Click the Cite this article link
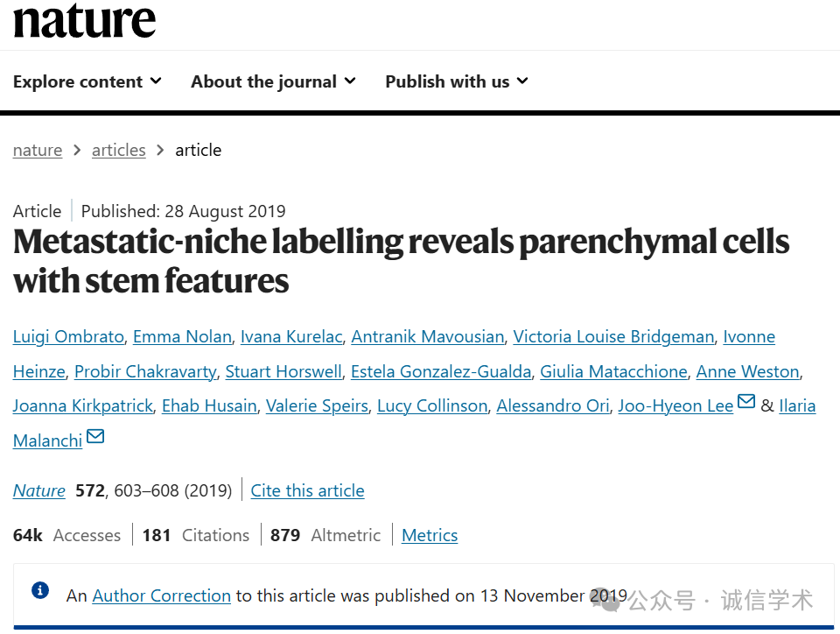 307,490
